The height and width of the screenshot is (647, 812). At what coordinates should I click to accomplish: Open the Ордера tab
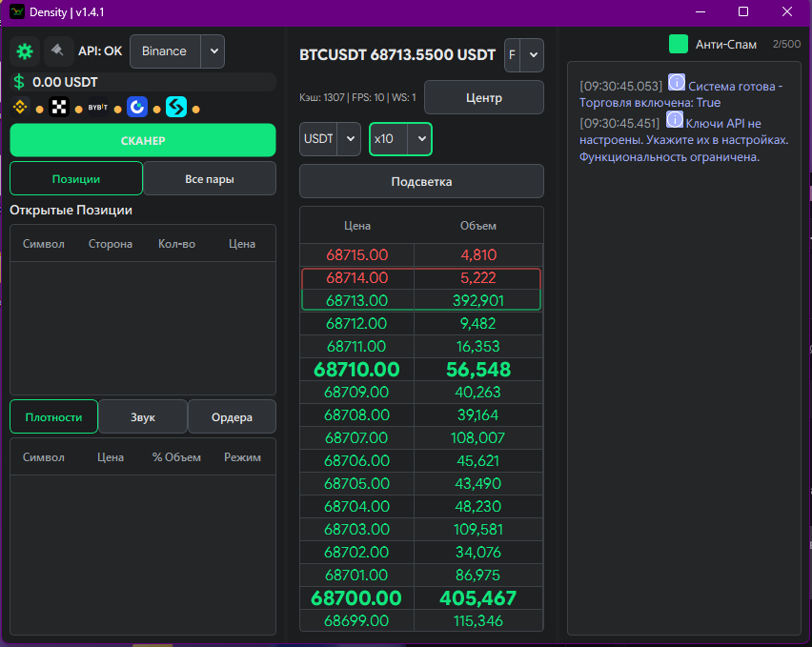232,417
